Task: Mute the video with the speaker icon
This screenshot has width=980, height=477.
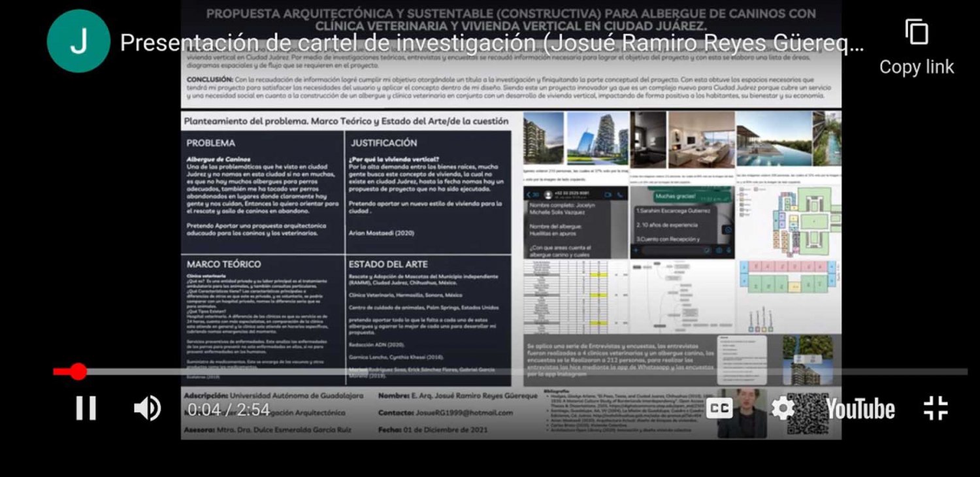Action: point(147,408)
